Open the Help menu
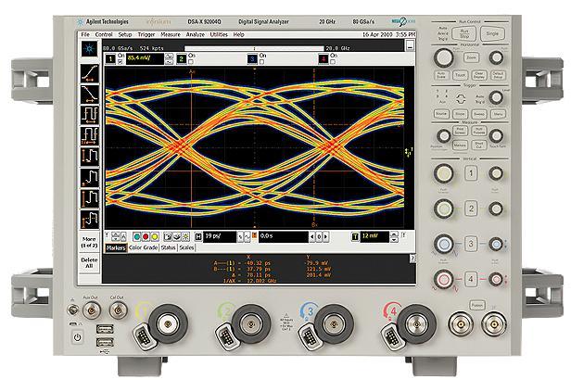Viewport: 571px width, 392px height. [238, 34]
